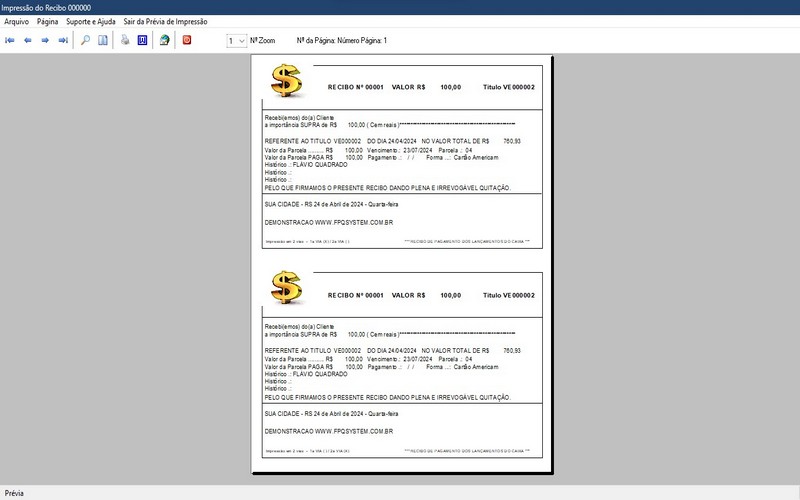Click the previous page arrow
This screenshot has width=800, height=500.
pyautogui.click(x=28, y=41)
